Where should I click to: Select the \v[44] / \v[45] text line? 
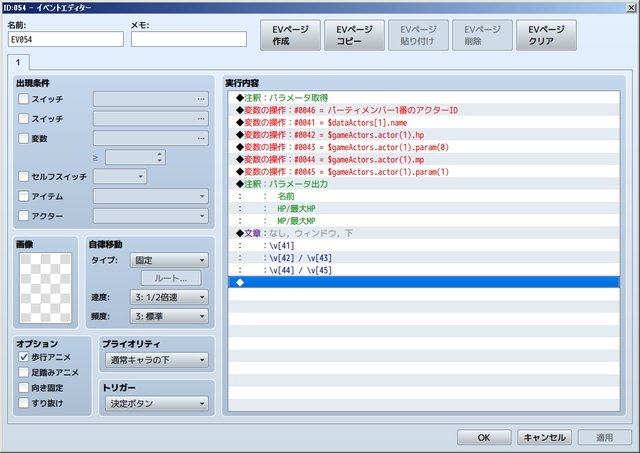point(424,270)
